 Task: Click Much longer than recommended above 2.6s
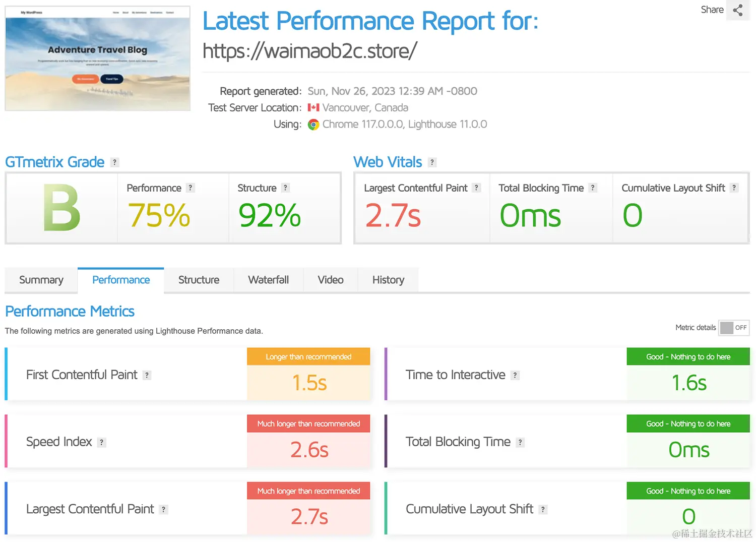point(308,424)
